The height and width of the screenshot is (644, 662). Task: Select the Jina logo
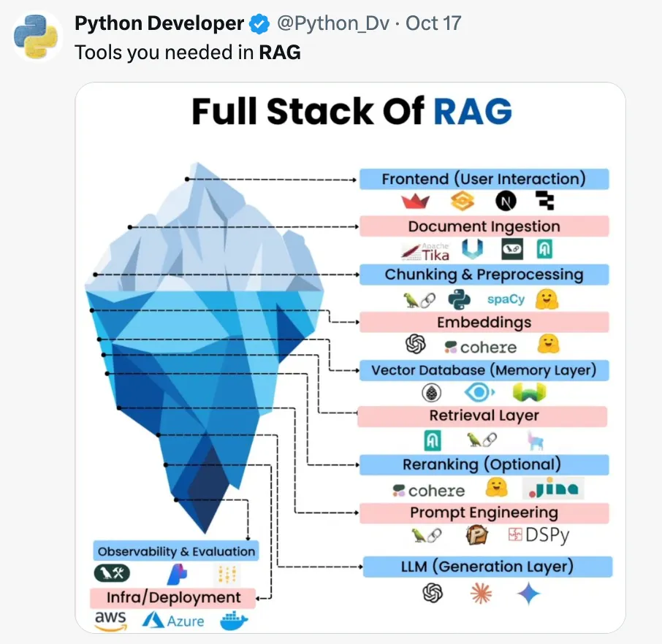553,488
